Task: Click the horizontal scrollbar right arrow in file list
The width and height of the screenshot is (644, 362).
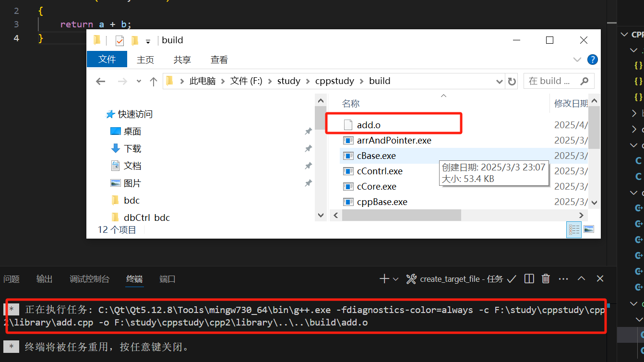Action: pyautogui.click(x=581, y=215)
